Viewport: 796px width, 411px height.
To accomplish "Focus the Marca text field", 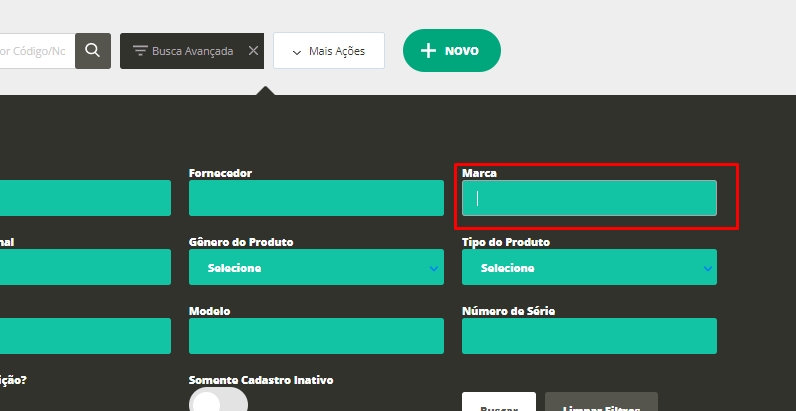I will (589, 198).
